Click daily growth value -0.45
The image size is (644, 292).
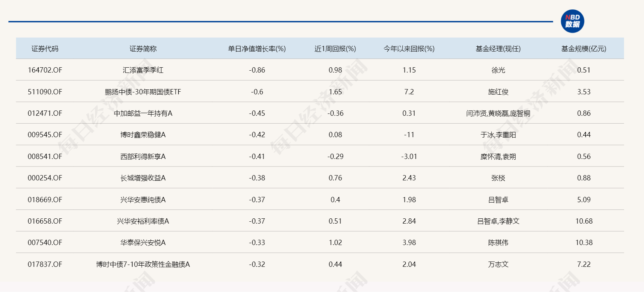(x=257, y=113)
